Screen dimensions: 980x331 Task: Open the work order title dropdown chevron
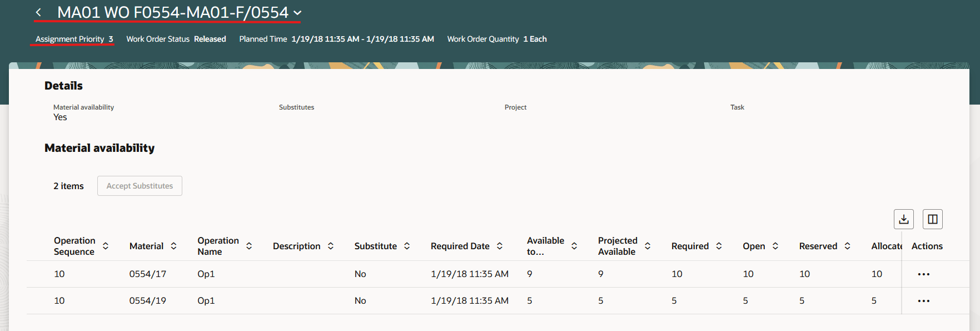(x=297, y=13)
